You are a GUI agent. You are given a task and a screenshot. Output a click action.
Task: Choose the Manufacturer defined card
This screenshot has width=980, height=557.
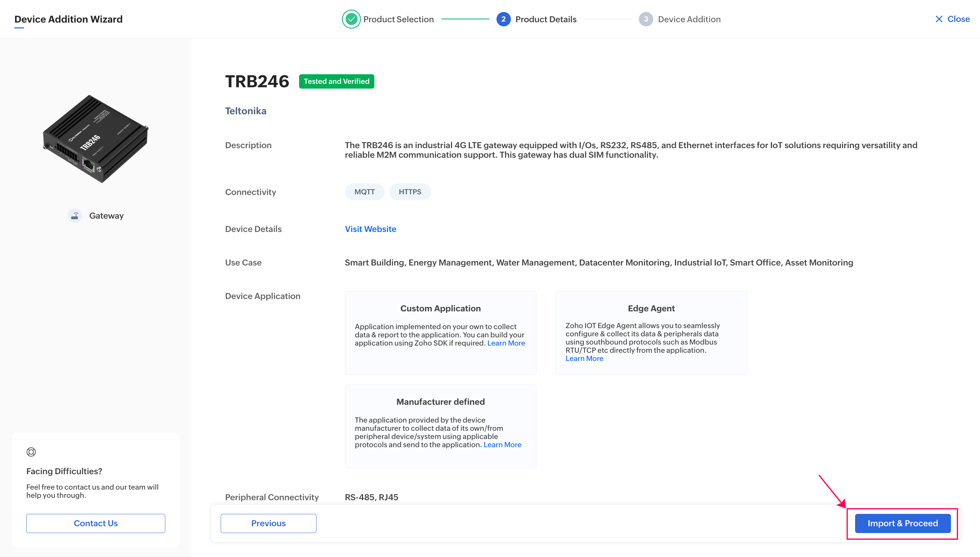(x=440, y=426)
